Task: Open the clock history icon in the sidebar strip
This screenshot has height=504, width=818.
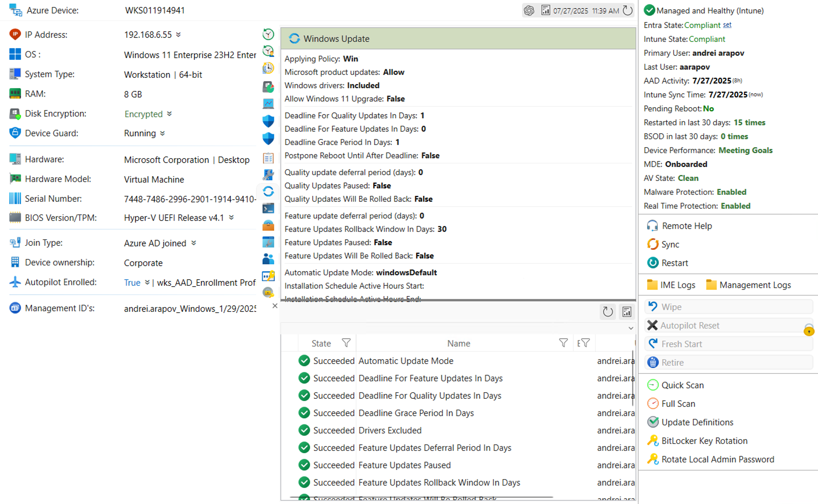Action: coord(268,34)
